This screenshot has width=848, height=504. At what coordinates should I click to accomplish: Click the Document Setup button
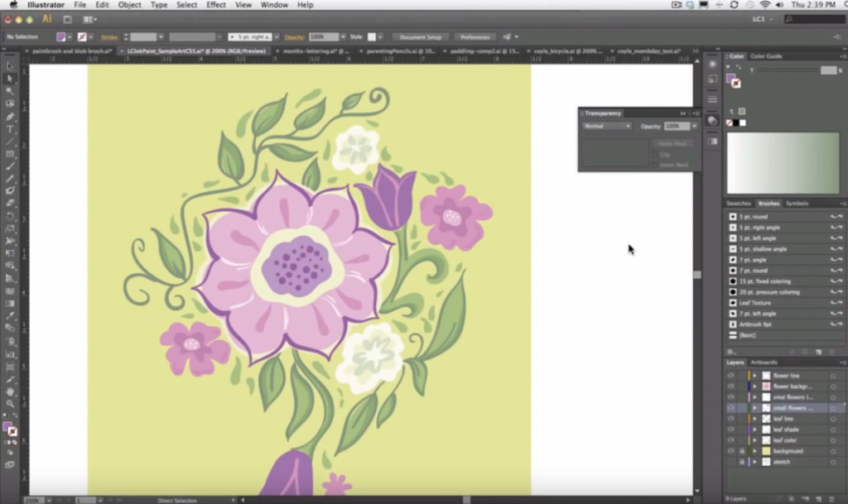click(x=421, y=37)
